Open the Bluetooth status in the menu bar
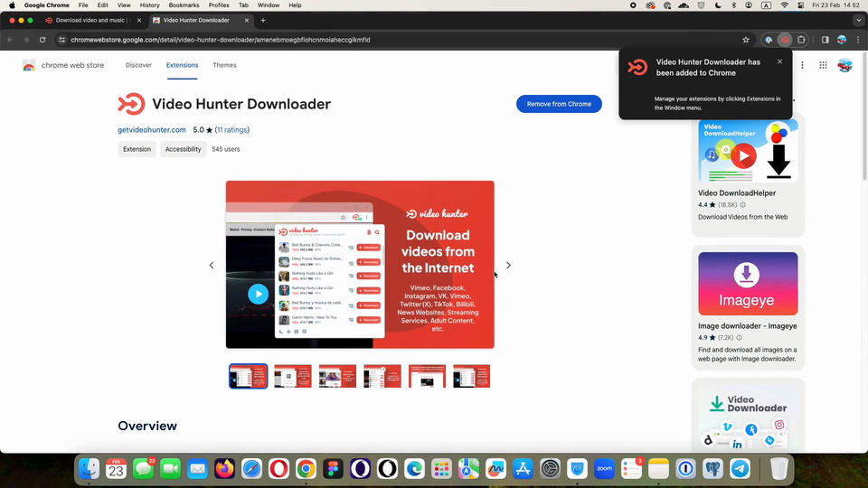Screen dimensions: 868x488 point(734,5)
